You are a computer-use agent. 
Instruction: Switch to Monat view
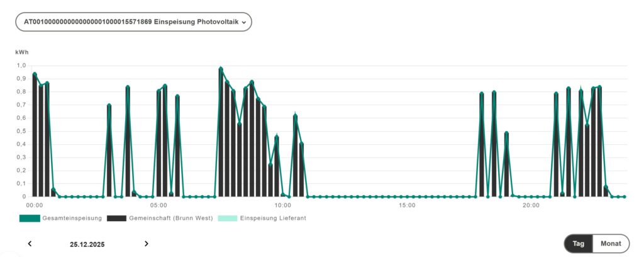click(x=611, y=244)
